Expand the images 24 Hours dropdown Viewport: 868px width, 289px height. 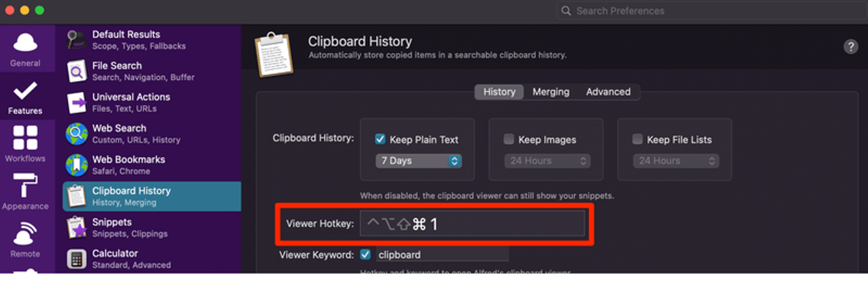coord(547,161)
